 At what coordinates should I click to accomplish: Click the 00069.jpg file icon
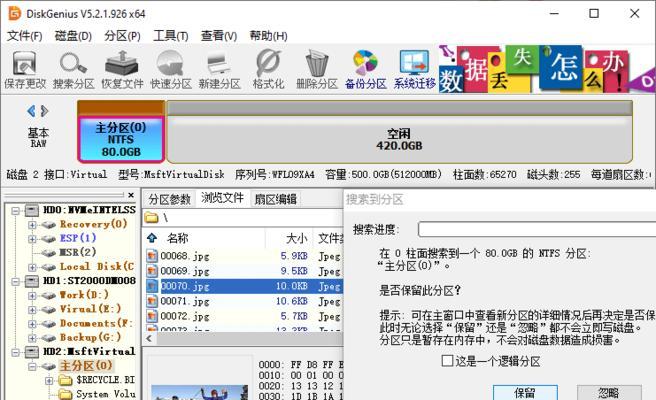pos(152,271)
